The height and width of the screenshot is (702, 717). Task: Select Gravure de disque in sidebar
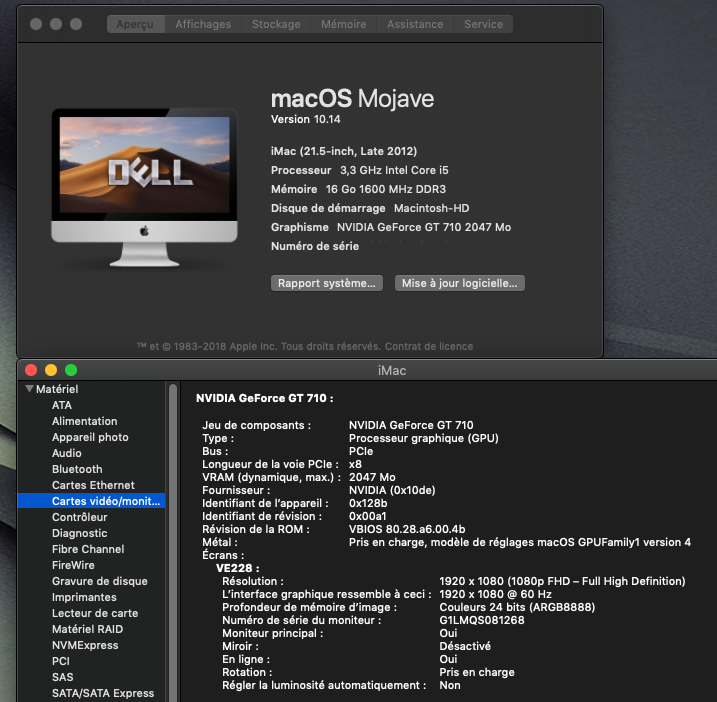(x=100, y=581)
